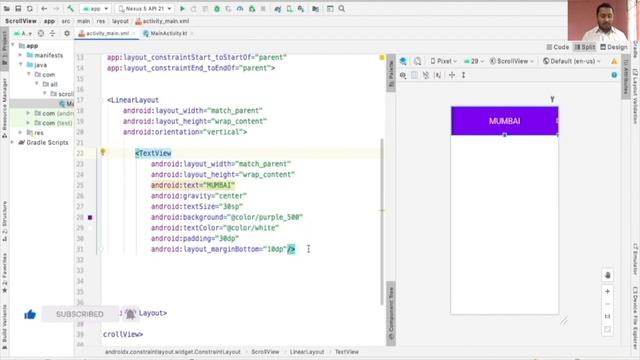Open the Palette side panel
The width and height of the screenshot is (640, 360).
click(391, 73)
